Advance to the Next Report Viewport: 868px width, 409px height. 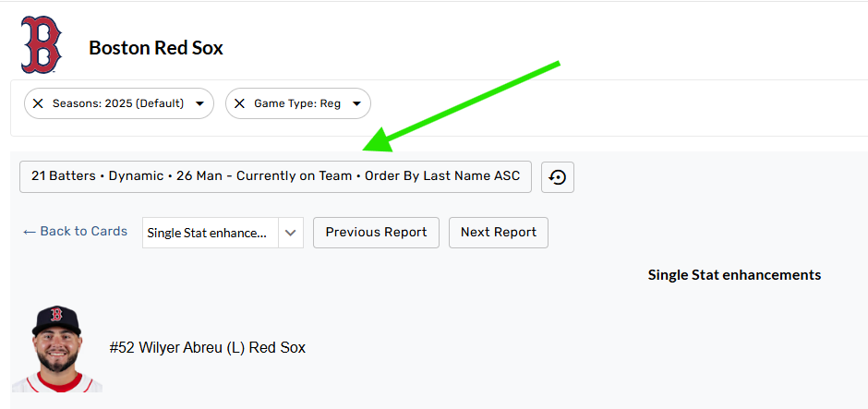[x=499, y=233]
